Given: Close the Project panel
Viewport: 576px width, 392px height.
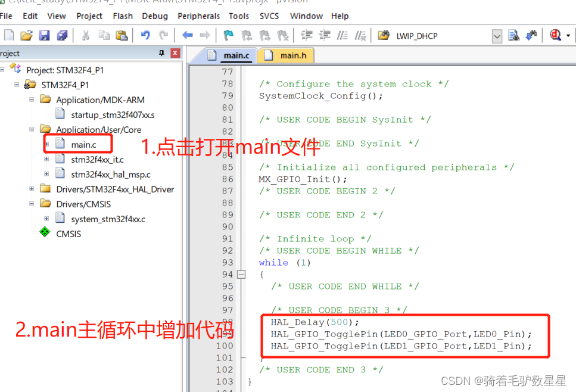Looking at the screenshot, I should click(x=175, y=53).
